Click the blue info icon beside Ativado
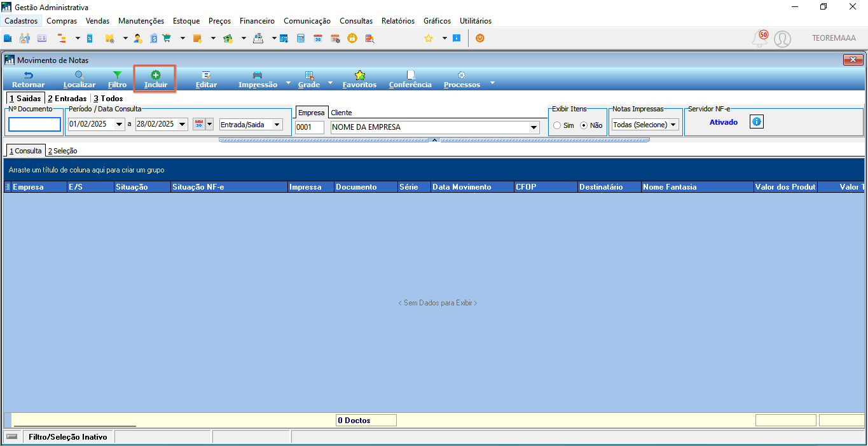The image size is (868, 446). click(756, 122)
